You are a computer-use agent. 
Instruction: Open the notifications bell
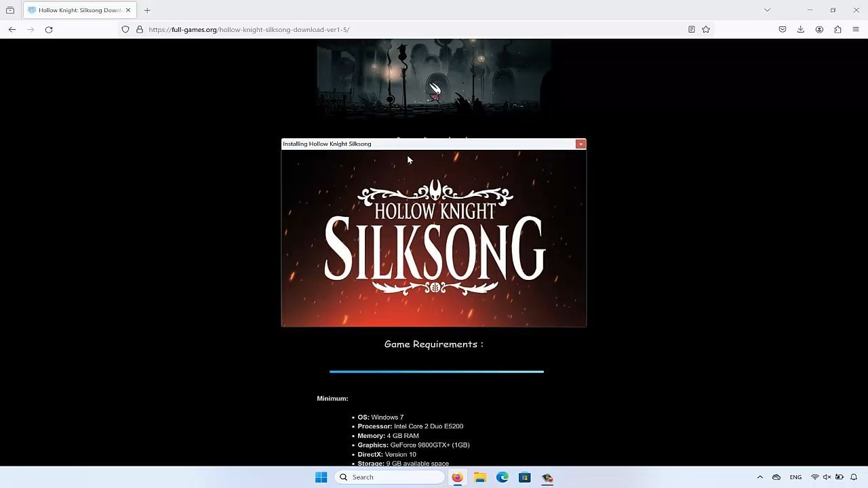(854, 477)
